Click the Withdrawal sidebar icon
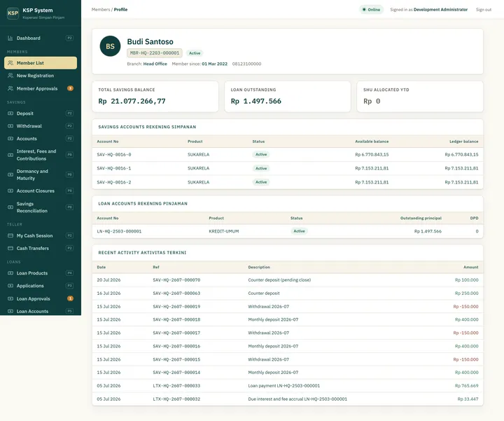This screenshot has height=421, width=504. point(10,126)
